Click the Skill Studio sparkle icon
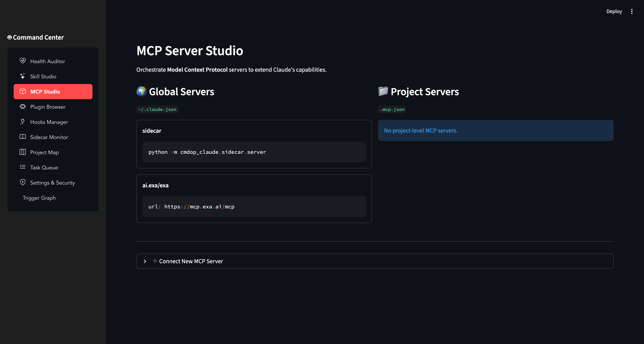The width and height of the screenshot is (644, 344). point(23,76)
